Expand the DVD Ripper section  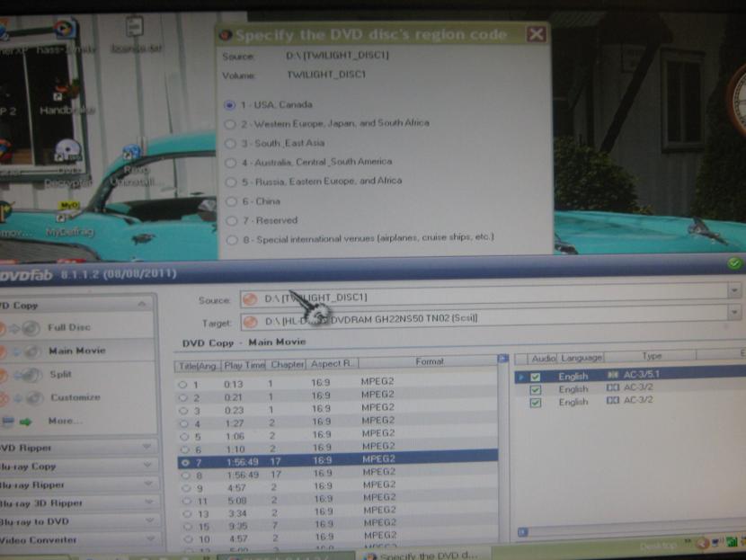(x=147, y=446)
